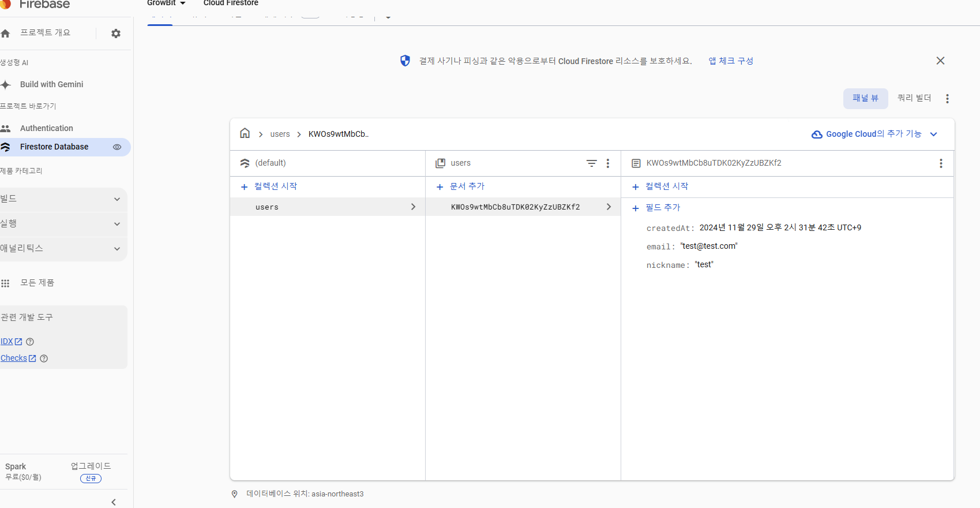Viewport: 980px width, 508px height.
Task: Switch to 쿼리 빌더 tab
Action: pyautogui.click(x=914, y=98)
